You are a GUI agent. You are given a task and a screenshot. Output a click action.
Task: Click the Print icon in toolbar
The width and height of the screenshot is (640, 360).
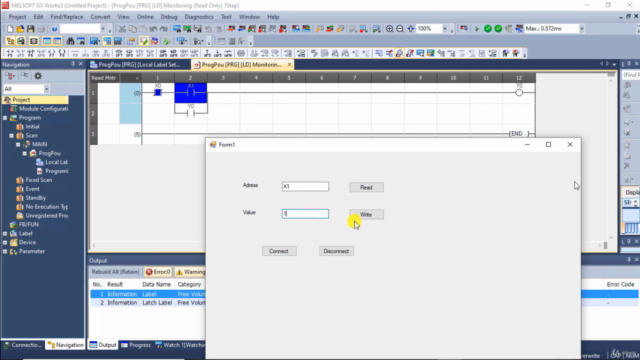click(x=41, y=29)
